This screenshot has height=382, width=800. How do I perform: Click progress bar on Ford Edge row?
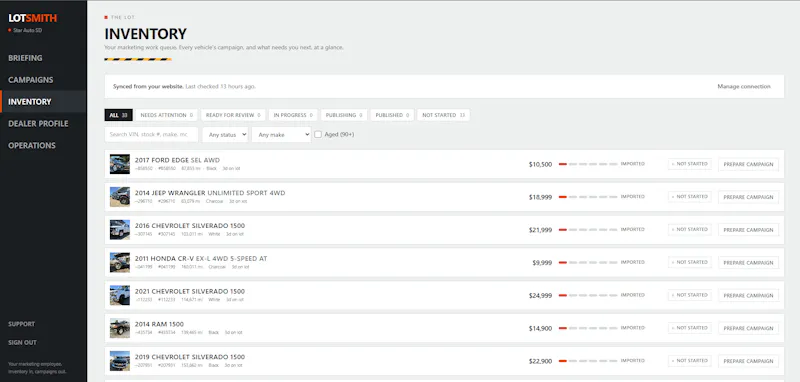588,164
